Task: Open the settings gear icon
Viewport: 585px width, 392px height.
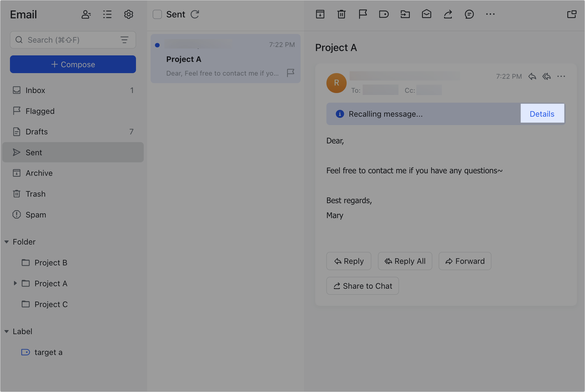Action: (x=129, y=14)
